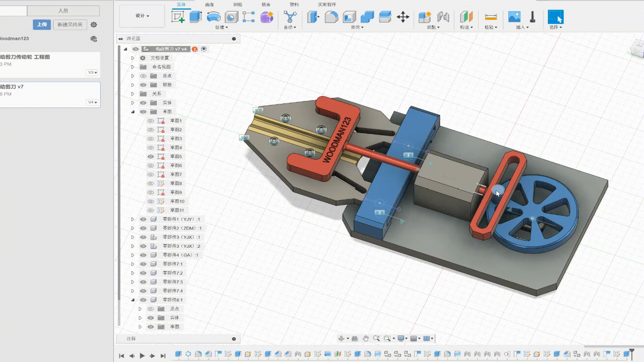Collapse the 草图 folder
The height and width of the screenshot is (362, 644).
click(x=133, y=112)
